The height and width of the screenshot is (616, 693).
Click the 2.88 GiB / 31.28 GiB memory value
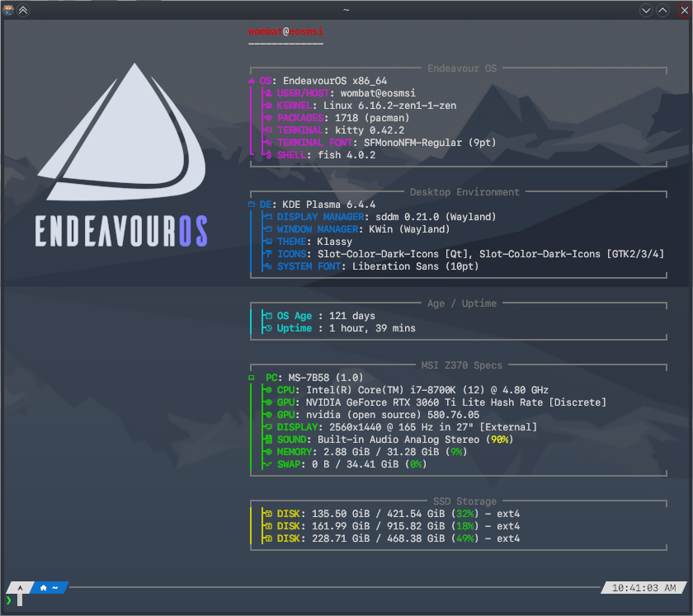click(381, 452)
